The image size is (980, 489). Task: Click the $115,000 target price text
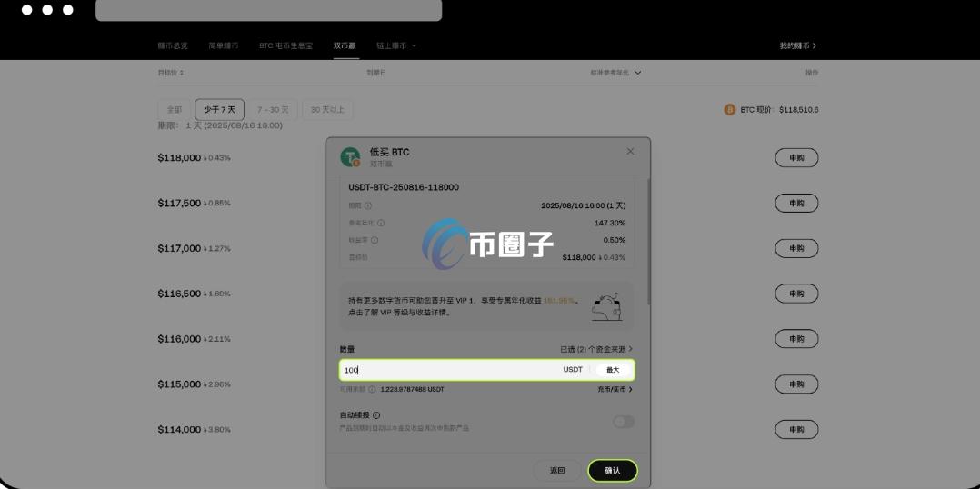179,384
